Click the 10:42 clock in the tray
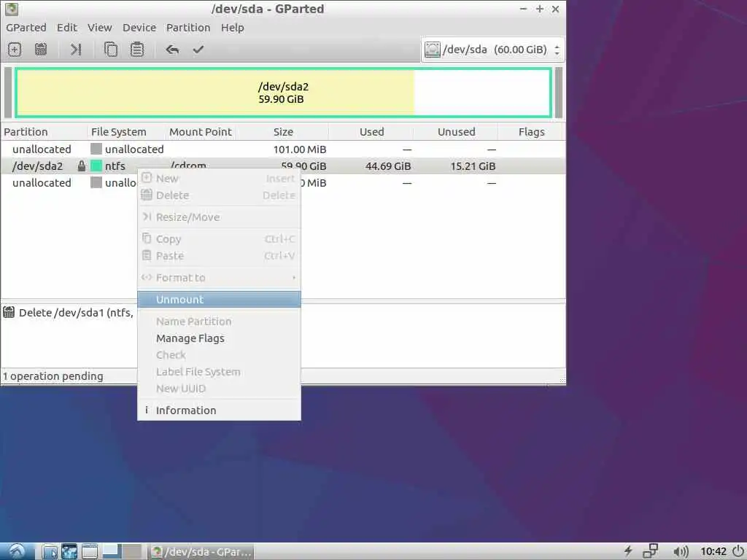 click(713, 551)
